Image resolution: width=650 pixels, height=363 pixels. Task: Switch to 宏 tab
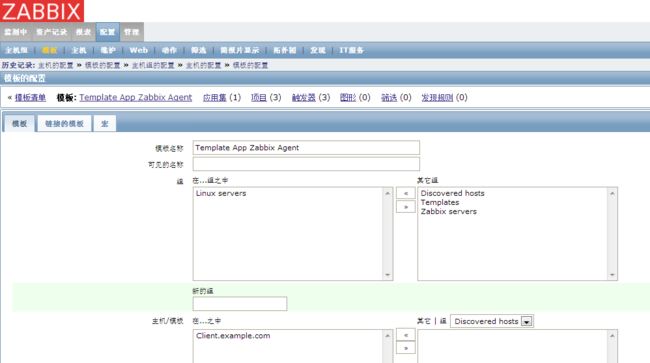[x=104, y=123]
